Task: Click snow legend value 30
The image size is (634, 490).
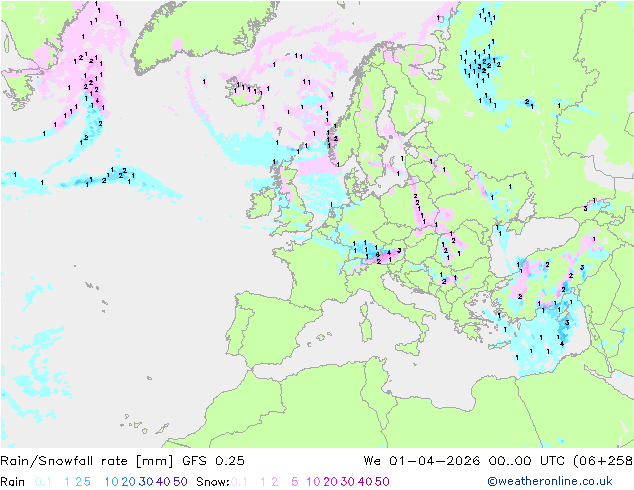Action: click(x=348, y=482)
